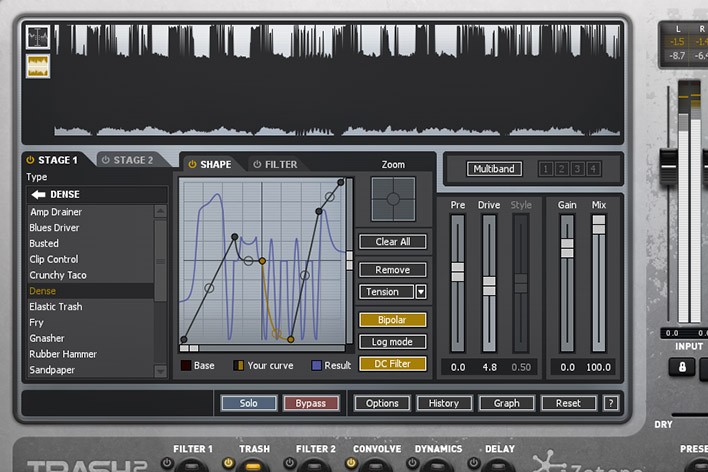Click the Mix slider handle
This screenshot has height=472, width=708.
tap(599, 224)
